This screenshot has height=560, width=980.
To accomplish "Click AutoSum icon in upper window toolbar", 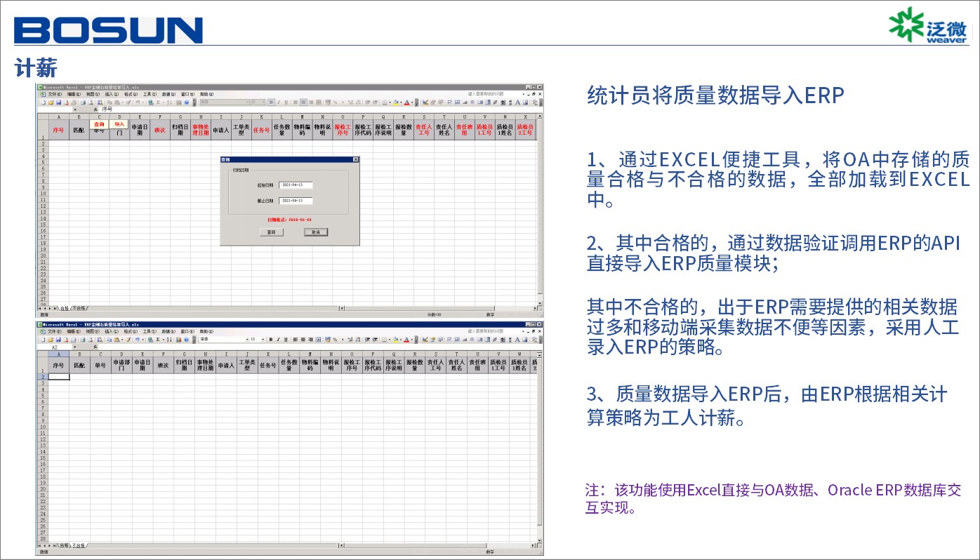I will (159, 102).
